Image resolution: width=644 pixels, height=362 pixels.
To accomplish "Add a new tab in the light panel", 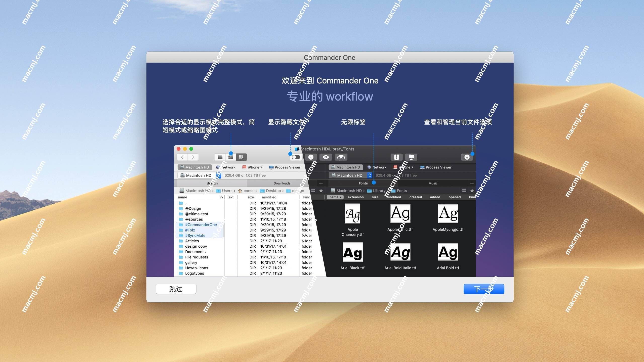I will tap(321, 183).
